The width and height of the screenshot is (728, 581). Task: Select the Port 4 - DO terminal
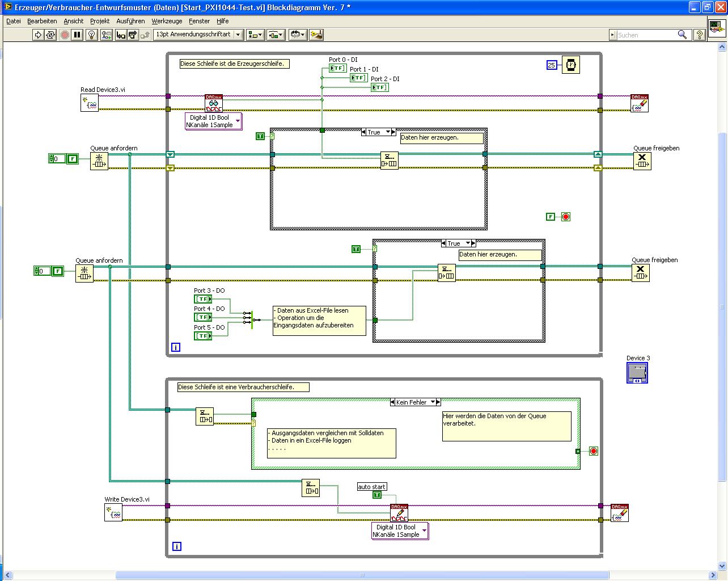pos(203,317)
